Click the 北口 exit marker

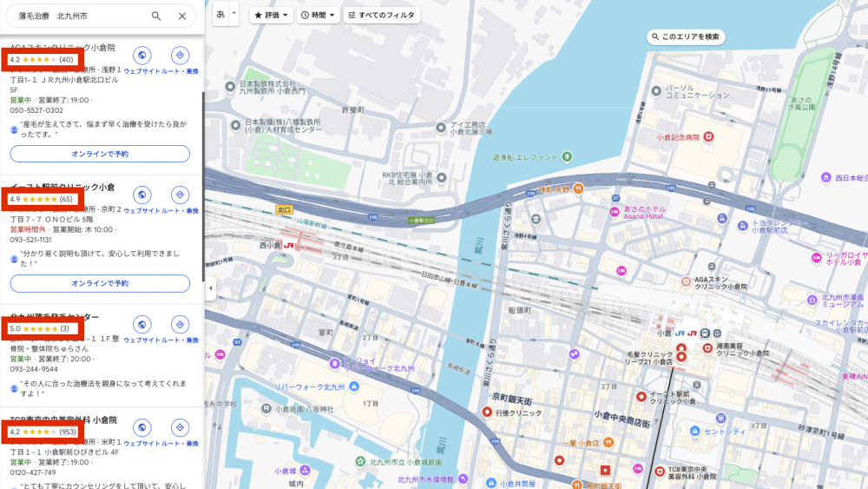284,210
